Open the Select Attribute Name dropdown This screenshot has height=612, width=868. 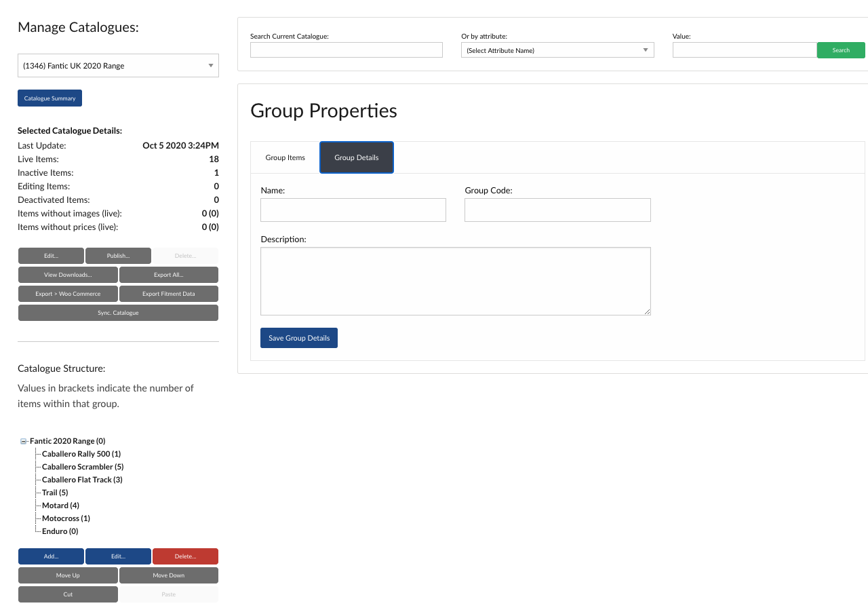click(557, 50)
